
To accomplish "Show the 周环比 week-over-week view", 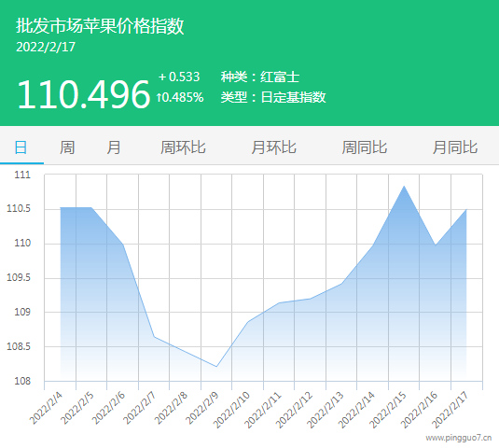I will (183, 147).
